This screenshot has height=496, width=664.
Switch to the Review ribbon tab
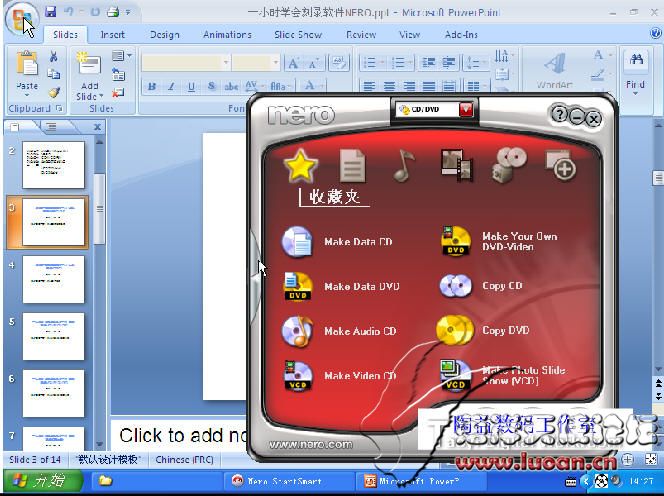(361, 35)
